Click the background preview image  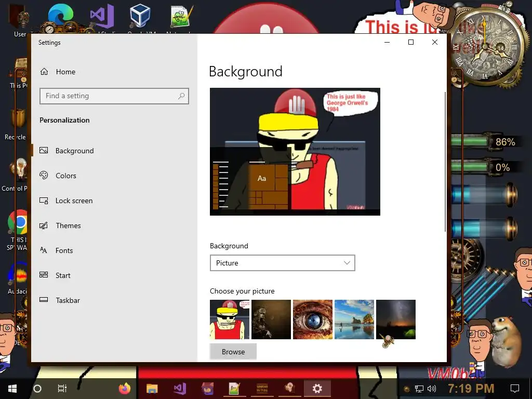click(x=295, y=151)
